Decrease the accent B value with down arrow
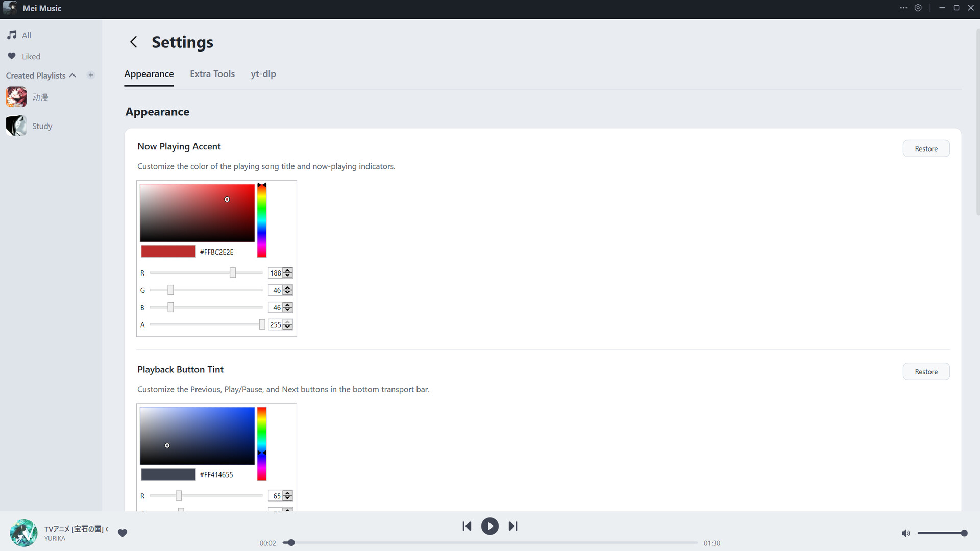This screenshot has width=980, height=551. pos(288,310)
